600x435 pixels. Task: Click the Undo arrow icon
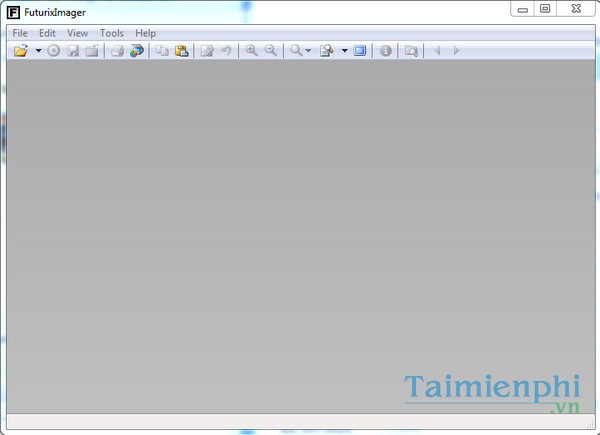226,51
